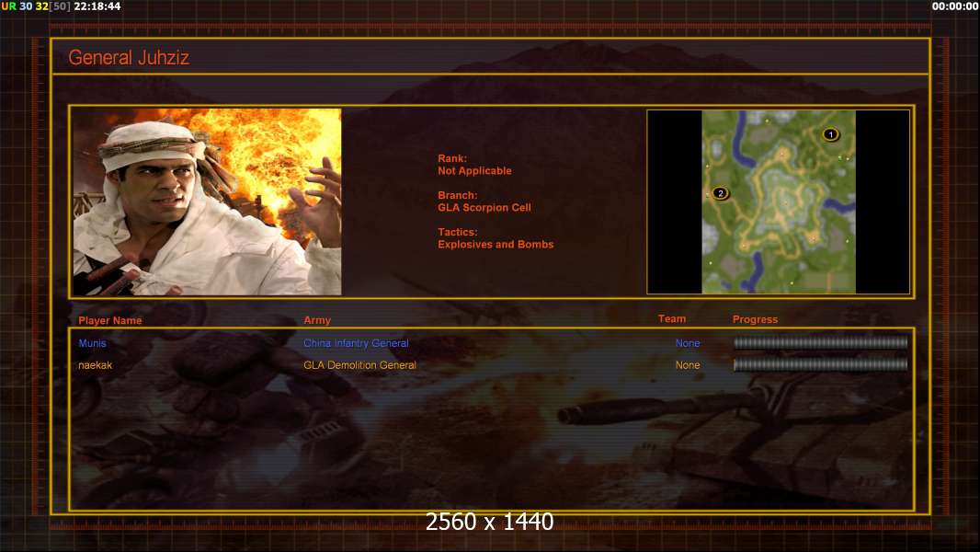Click start position marker 2 on minimap

pos(720,193)
